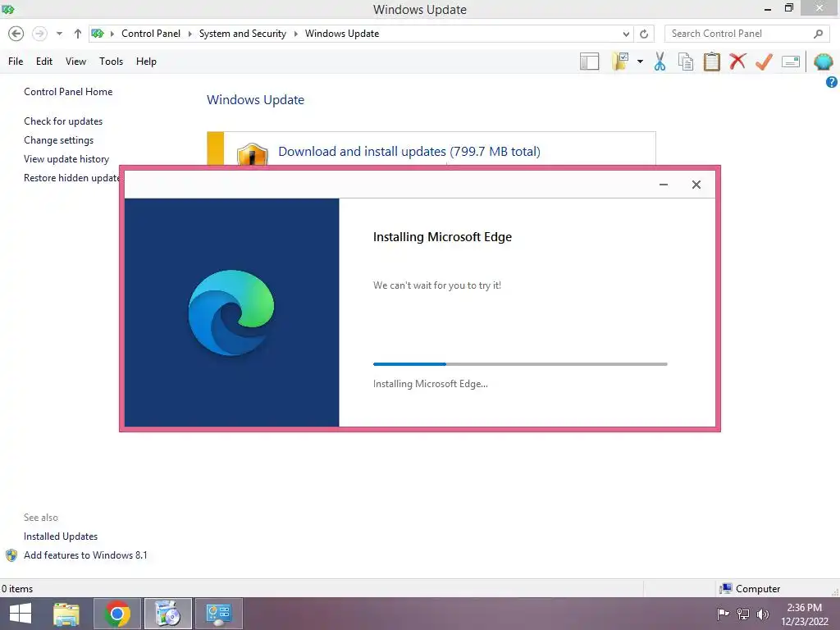This screenshot has width=840, height=630.
Task: Click Computer in the status bar
Action: coord(757,589)
